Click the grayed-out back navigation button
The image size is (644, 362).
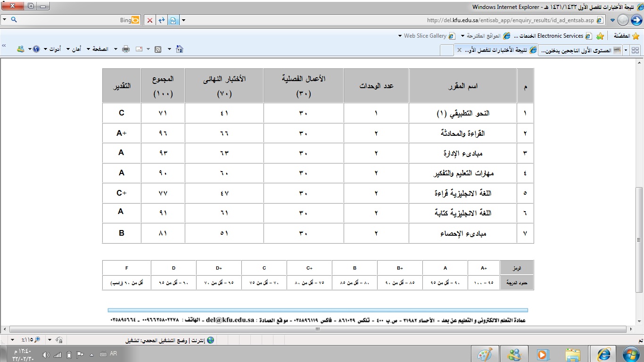coord(623,20)
